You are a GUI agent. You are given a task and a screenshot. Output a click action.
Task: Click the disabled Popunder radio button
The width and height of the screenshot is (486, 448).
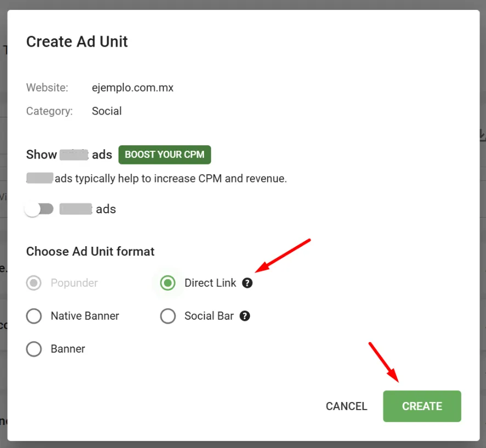(x=34, y=283)
